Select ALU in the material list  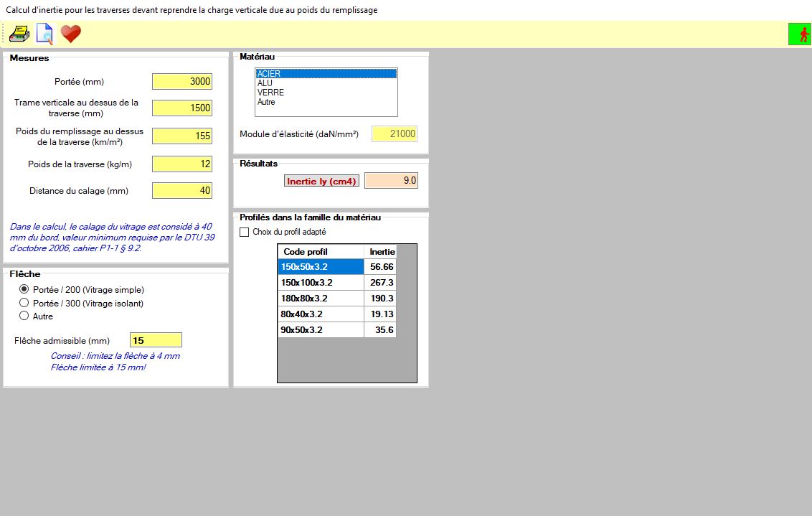coord(265,83)
